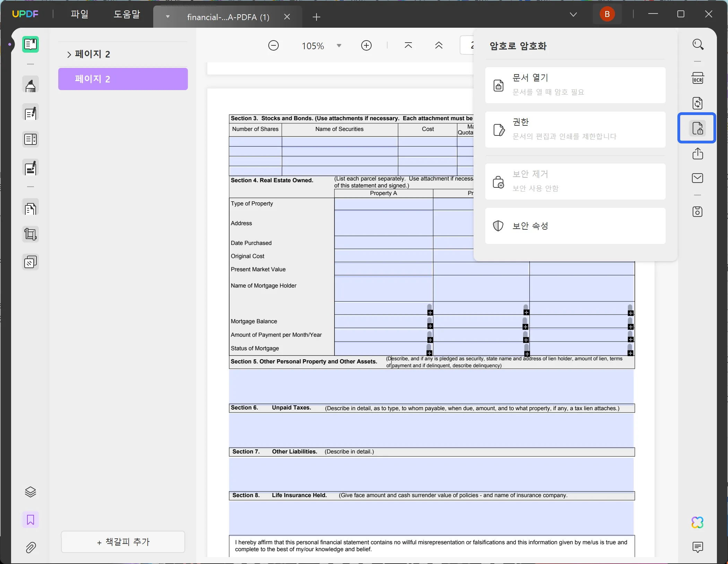728x564 pixels.
Task: Choose 보안 제거 option
Action: click(x=575, y=182)
